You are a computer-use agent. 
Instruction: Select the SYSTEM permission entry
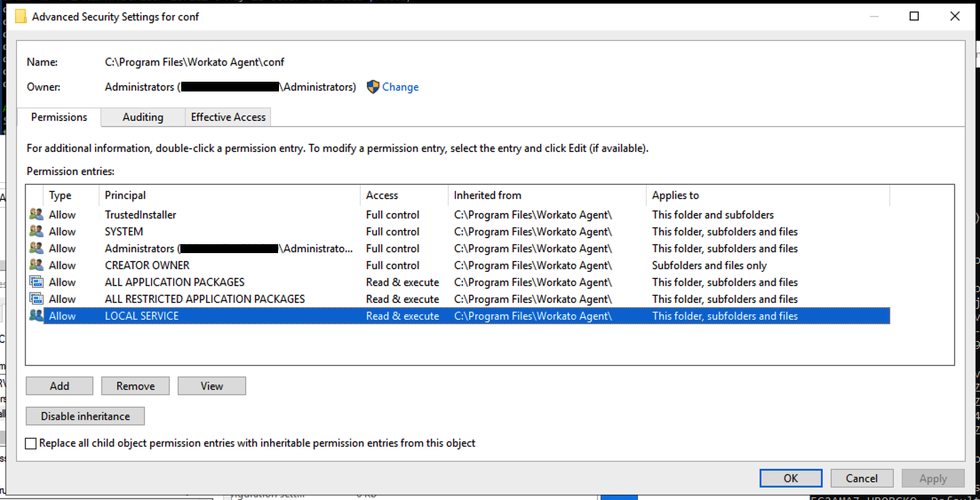pyautogui.click(x=459, y=231)
